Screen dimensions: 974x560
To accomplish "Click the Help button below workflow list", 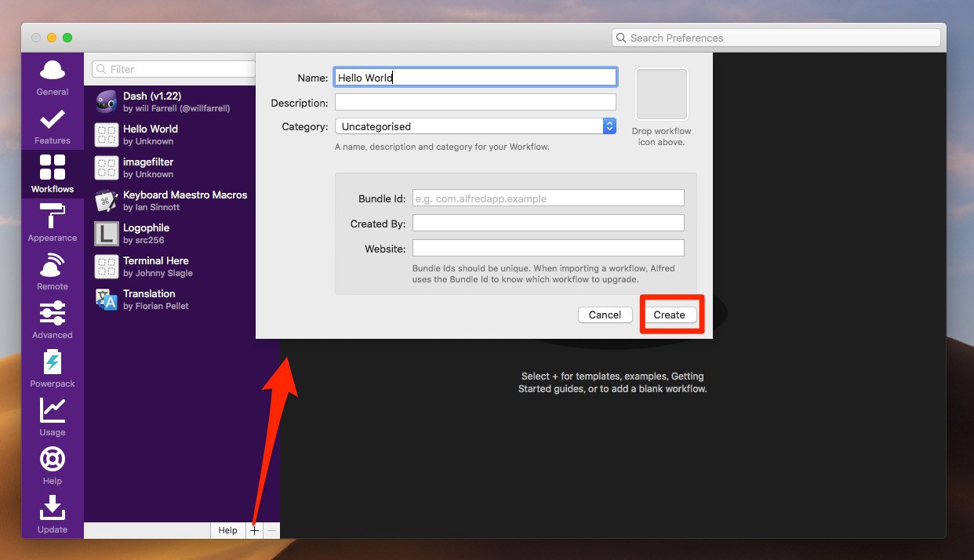I will coord(228,530).
